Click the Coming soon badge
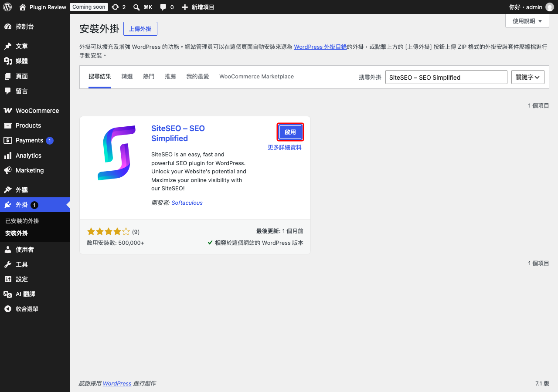 (89, 7)
